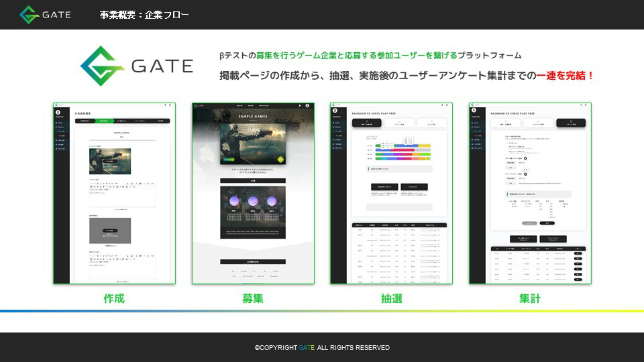Select the 募集 caption
Image resolution: width=644 pixels, height=362 pixels.
(x=253, y=298)
